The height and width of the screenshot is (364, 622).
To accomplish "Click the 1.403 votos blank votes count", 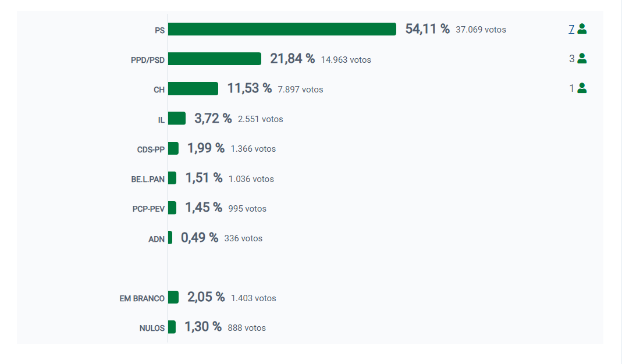I will 253,298.
